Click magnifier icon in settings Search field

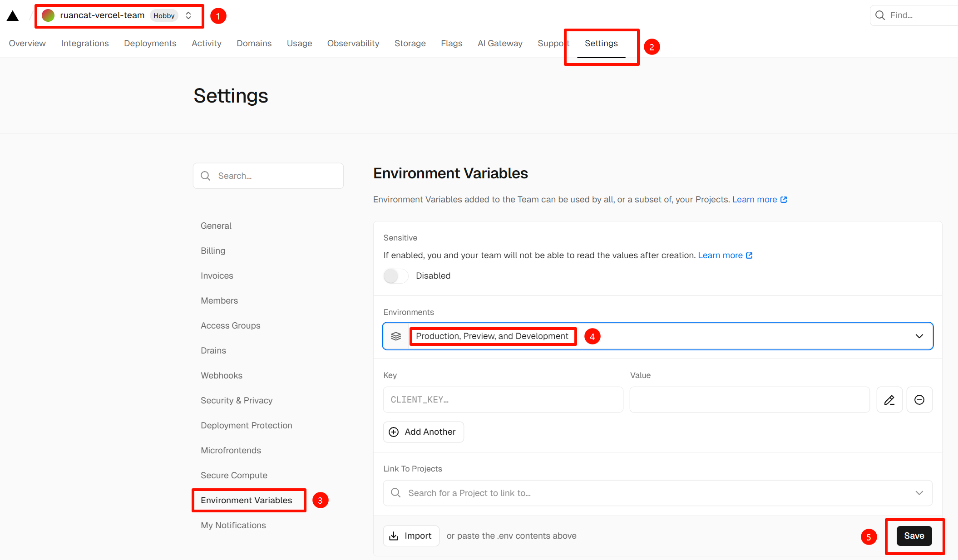[x=206, y=176]
